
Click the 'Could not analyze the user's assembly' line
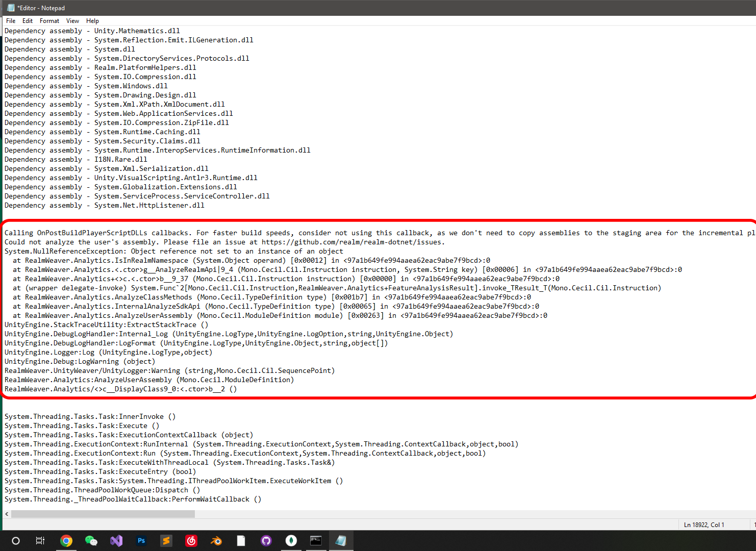click(225, 242)
